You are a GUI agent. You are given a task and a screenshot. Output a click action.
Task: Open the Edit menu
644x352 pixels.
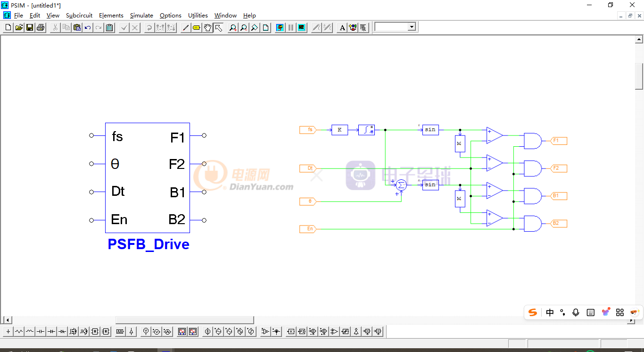(x=34, y=16)
